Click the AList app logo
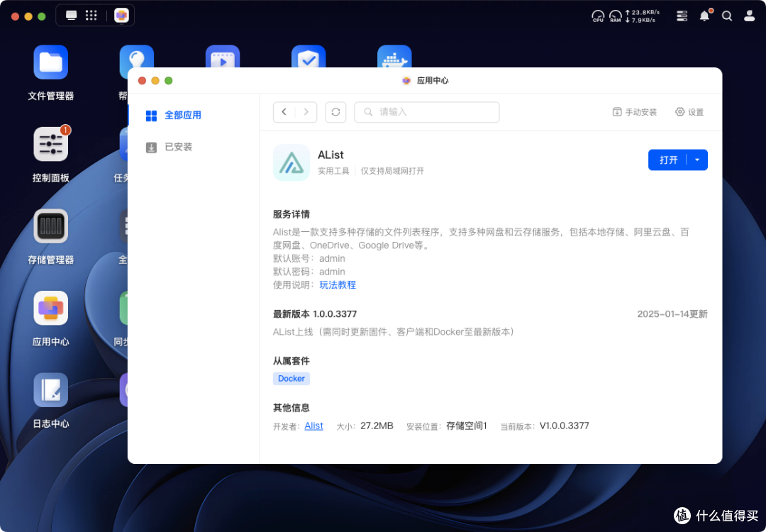 (292, 162)
